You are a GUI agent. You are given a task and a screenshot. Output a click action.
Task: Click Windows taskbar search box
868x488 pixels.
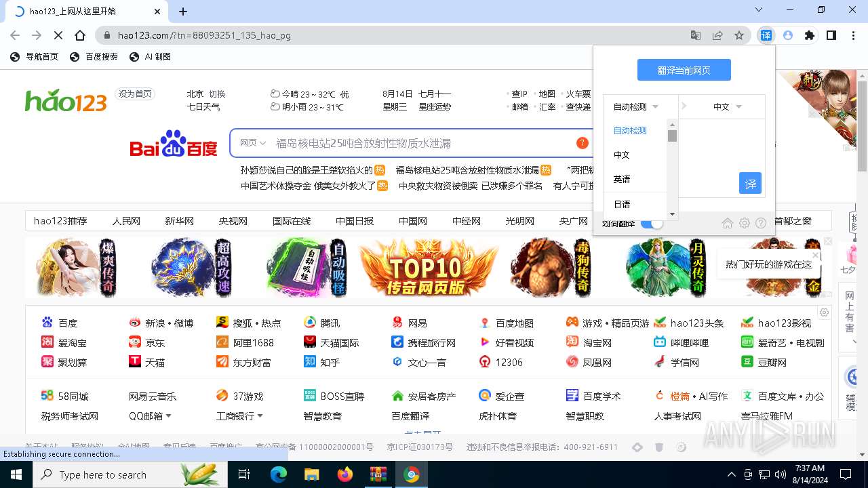point(130,474)
